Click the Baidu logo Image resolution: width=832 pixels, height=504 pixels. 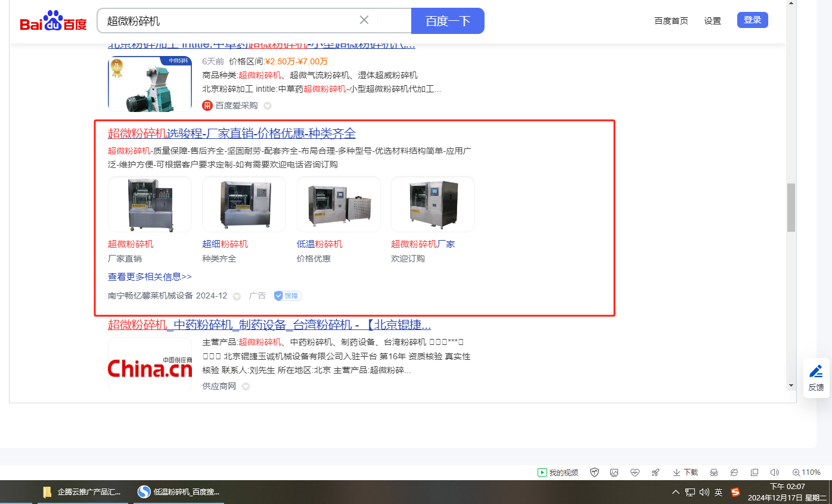(x=53, y=21)
